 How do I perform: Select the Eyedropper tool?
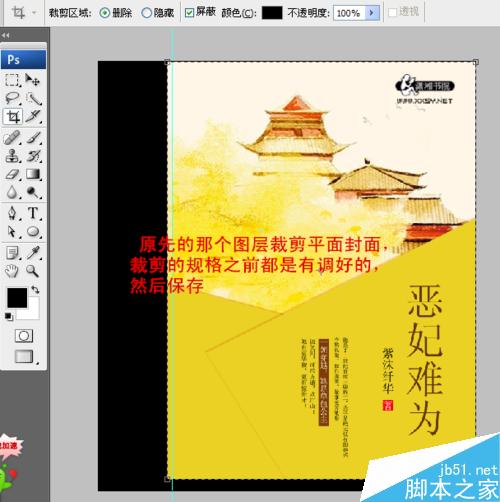pos(33,253)
